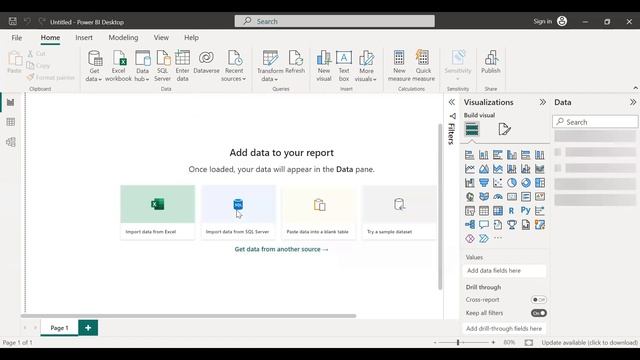Viewport: 640px width, 360px height.
Task: Pick the R script visual
Action: [512, 211]
